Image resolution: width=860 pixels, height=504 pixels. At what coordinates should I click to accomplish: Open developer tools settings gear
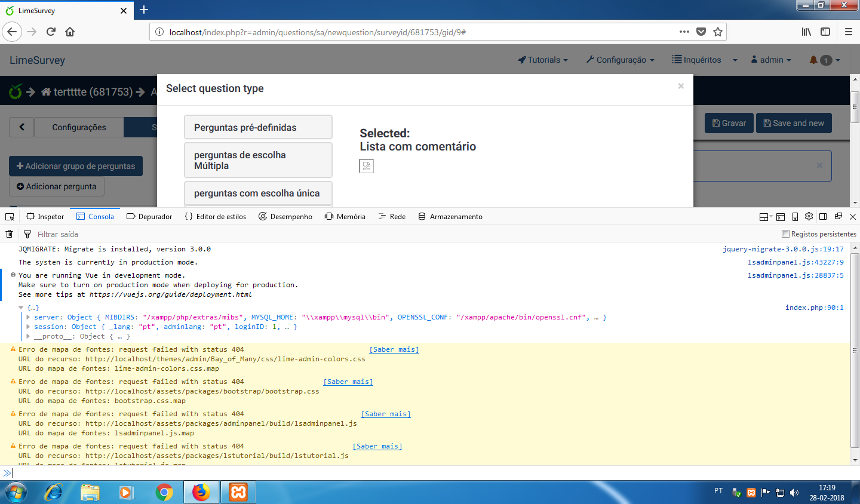[x=809, y=217]
